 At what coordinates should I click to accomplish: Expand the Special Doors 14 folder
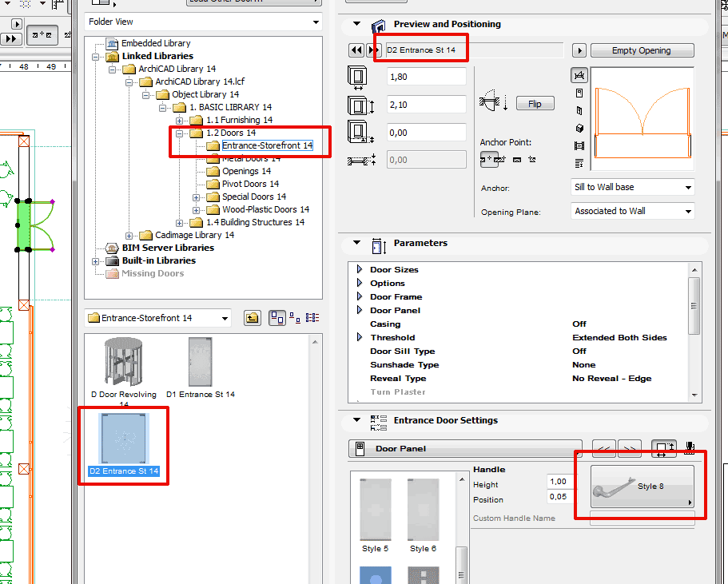(196, 197)
